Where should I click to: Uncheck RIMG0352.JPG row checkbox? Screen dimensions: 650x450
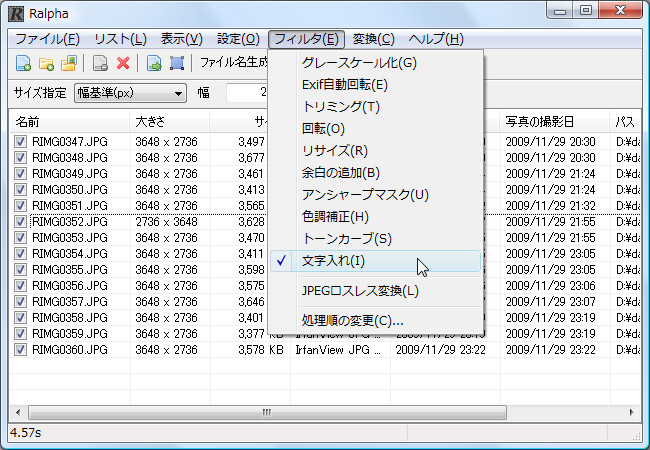click(x=20, y=222)
